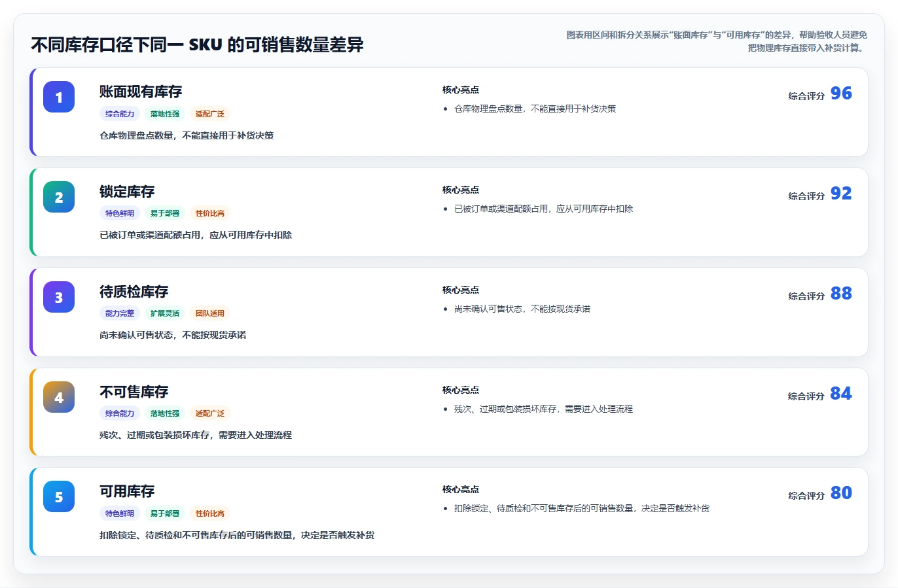Click 核心亮点 heading in 可用库存 card
Viewport: 898px width, 588px height.
pyautogui.click(x=461, y=490)
